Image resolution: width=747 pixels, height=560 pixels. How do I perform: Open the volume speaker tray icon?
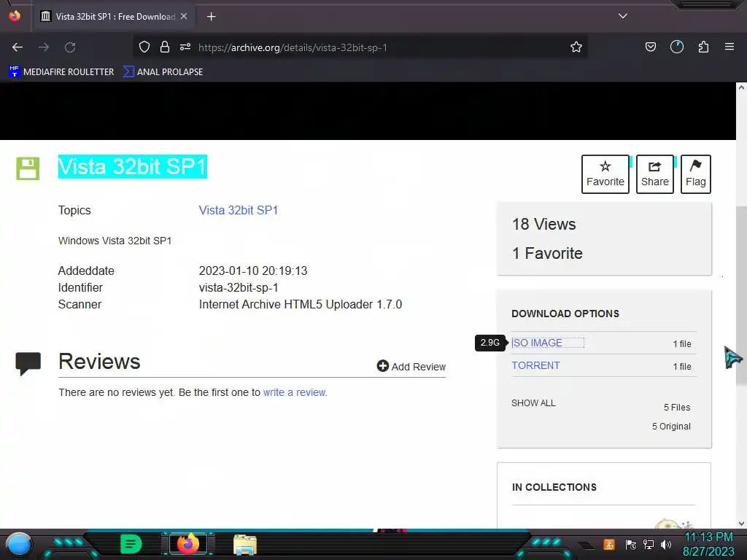666,545
